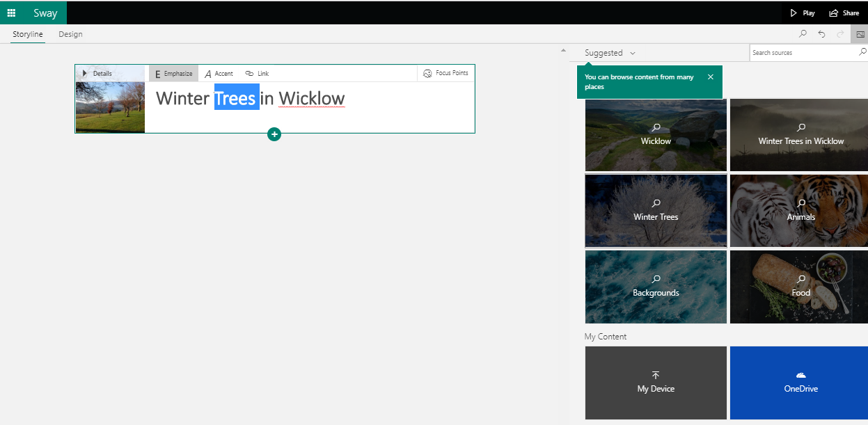Select the Storyline tab

click(28, 34)
